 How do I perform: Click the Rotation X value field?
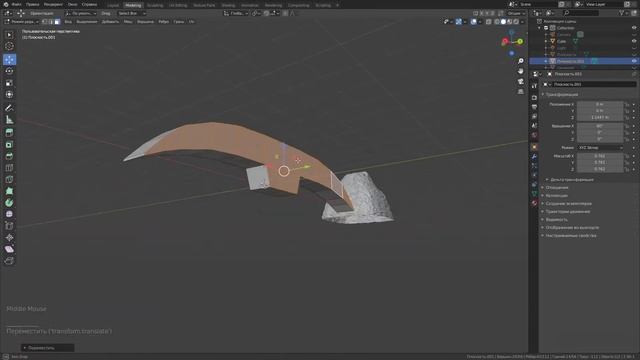(x=600, y=126)
